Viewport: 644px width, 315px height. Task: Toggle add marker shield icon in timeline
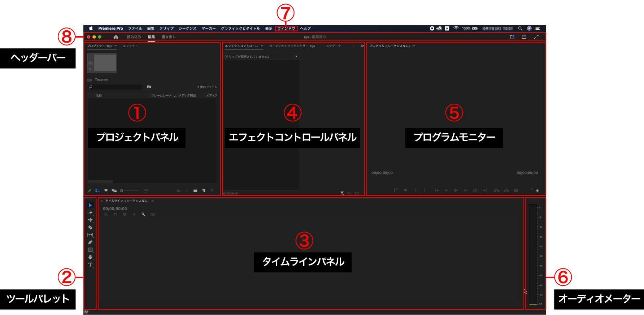[x=134, y=215]
